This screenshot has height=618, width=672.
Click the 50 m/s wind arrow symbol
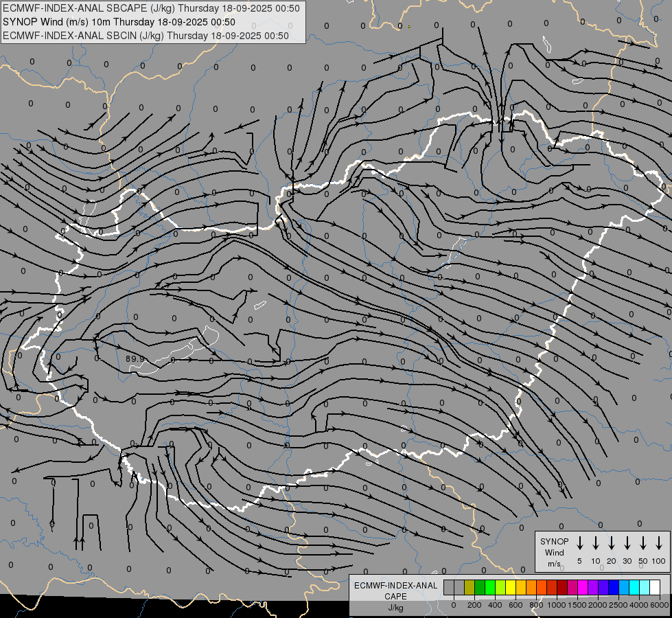pos(643,543)
